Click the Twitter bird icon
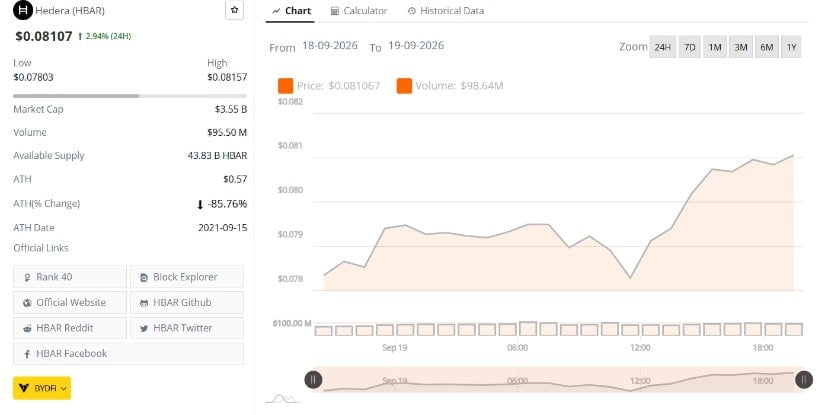 144,329
